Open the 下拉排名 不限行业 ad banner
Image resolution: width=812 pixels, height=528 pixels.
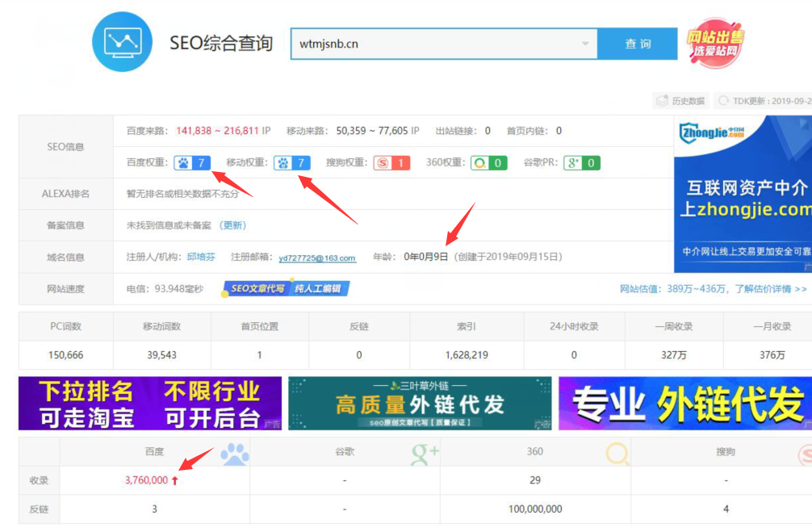150,403
